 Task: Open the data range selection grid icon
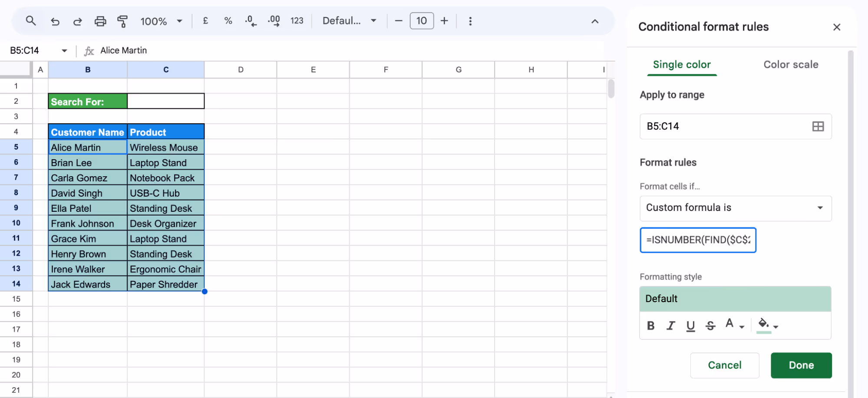tap(818, 126)
